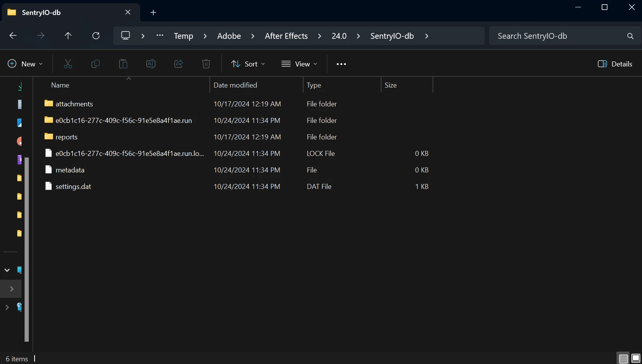Expand the highlighted sidebar tree node

click(x=12, y=289)
